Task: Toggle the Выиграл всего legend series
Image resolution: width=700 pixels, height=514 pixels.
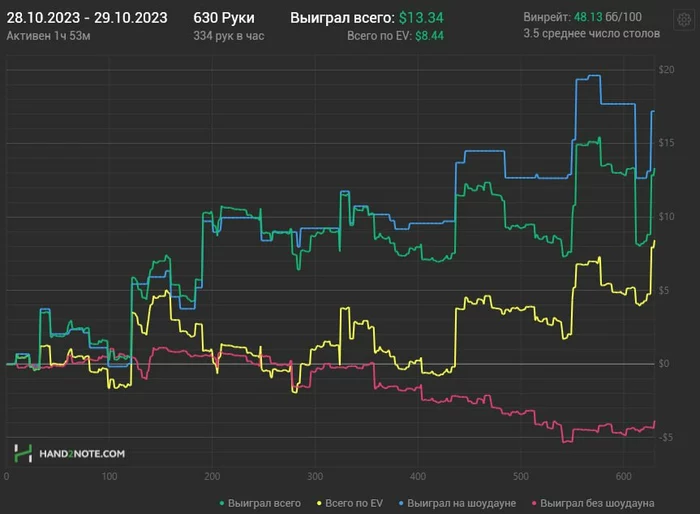Action: pos(264,503)
